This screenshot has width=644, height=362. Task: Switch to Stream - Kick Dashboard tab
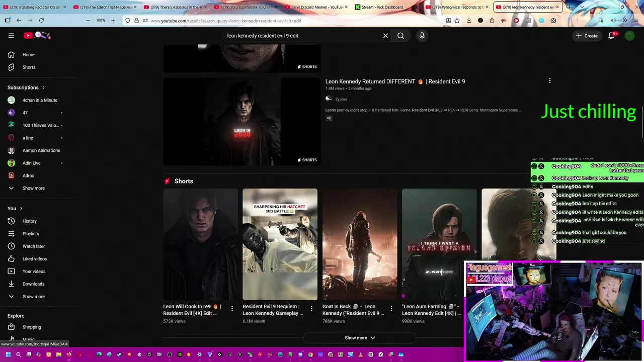[x=387, y=7]
